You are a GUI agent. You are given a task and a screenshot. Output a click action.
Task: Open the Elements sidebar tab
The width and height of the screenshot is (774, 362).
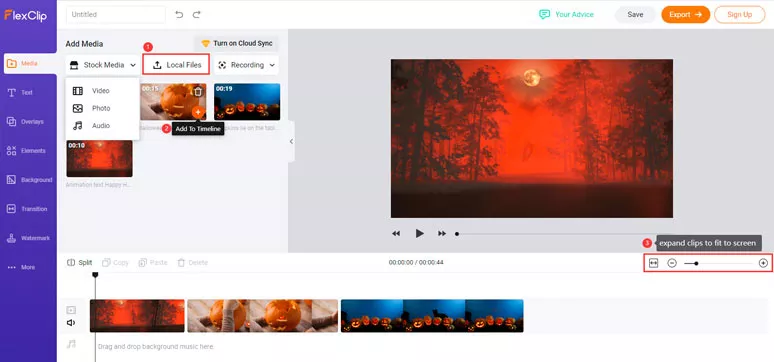click(x=26, y=151)
